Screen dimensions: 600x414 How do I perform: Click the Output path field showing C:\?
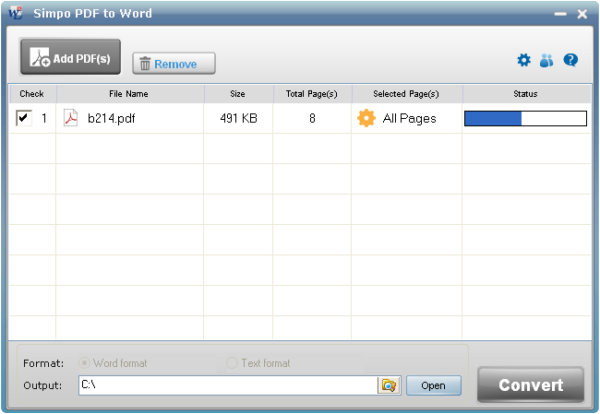pos(228,385)
